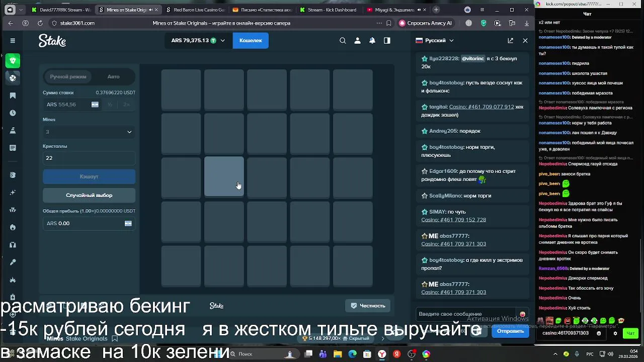
Task: Click the Кэшаут cashout button
Action: [x=89, y=176]
